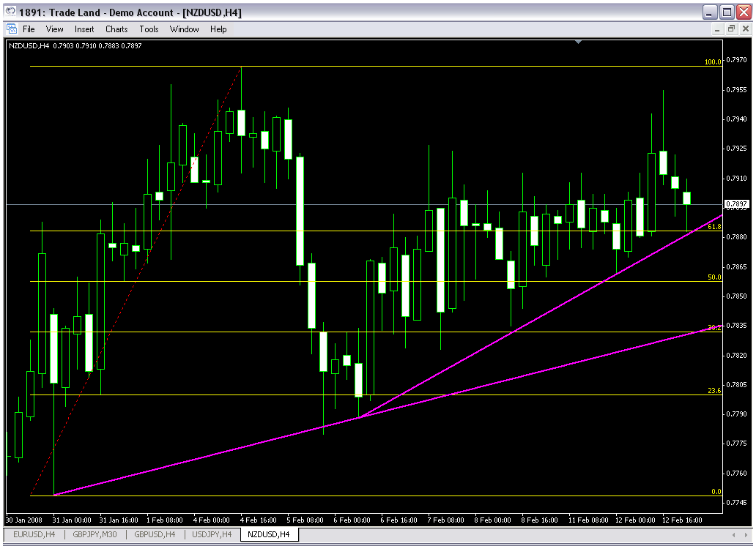Image resolution: width=756 pixels, height=546 pixels.
Task: Open the File menu
Action: 29,29
